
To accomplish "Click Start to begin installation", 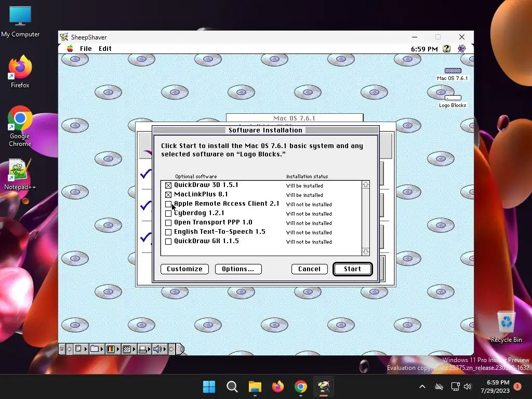I will point(353,269).
